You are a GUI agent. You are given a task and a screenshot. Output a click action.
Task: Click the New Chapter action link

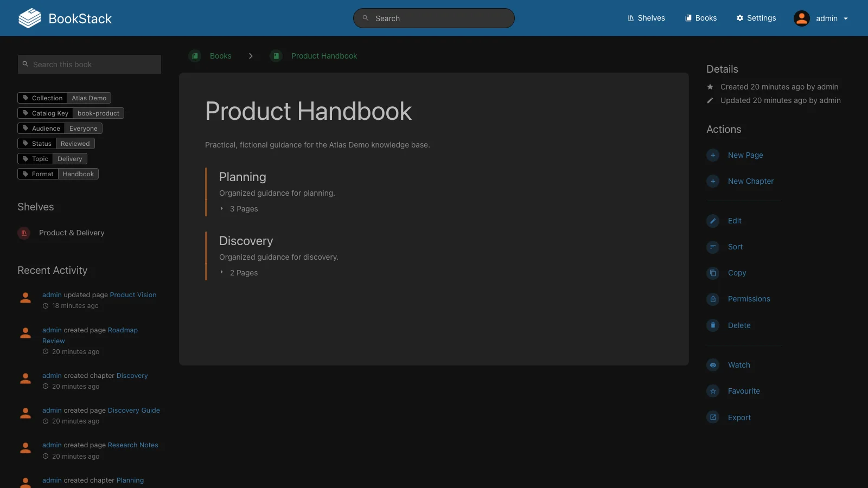[751, 181]
